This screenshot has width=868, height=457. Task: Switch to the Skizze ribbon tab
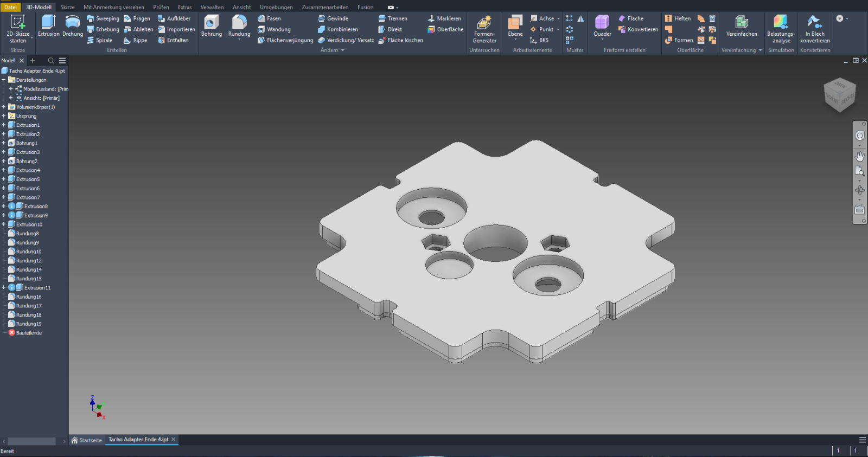point(68,7)
